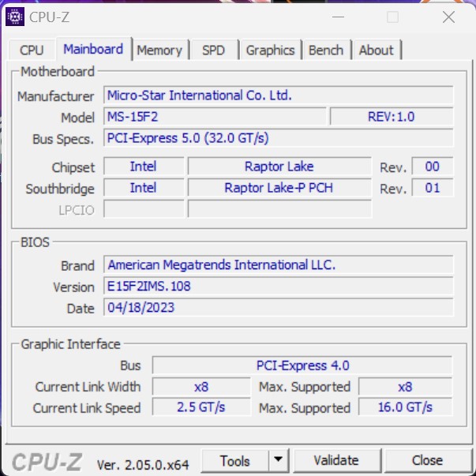Go to the Graphics tab

270,51
